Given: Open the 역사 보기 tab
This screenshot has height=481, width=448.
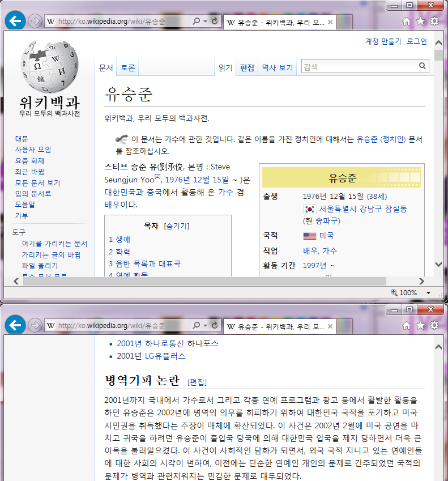Looking at the screenshot, I should 278,67.
